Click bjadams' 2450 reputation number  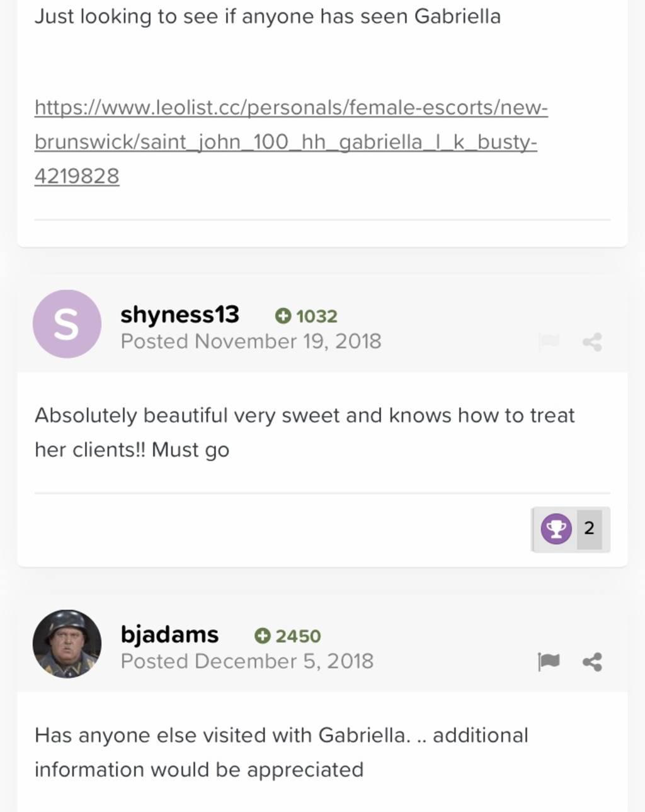pos(298,636)
